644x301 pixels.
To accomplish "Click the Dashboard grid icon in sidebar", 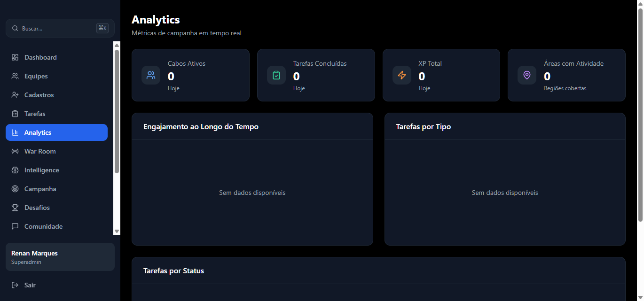I will (x=15, y=57).
